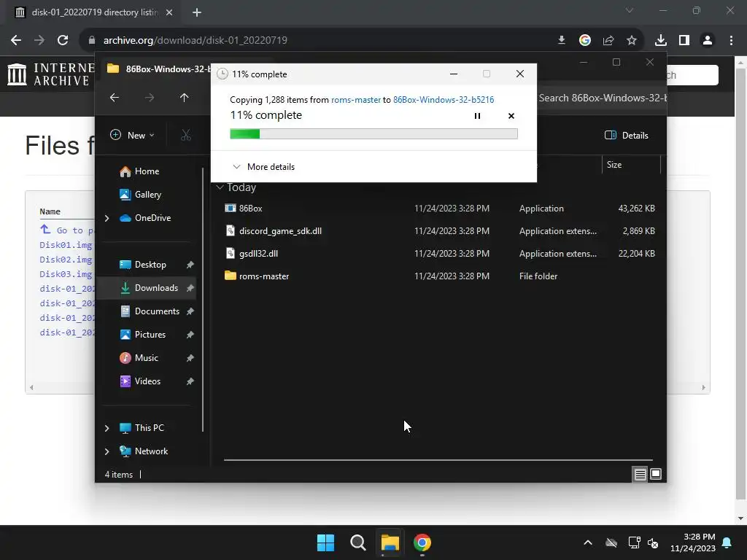Go back in File Explorer
This screenshot has height=560, width=747.
[115, 98]
